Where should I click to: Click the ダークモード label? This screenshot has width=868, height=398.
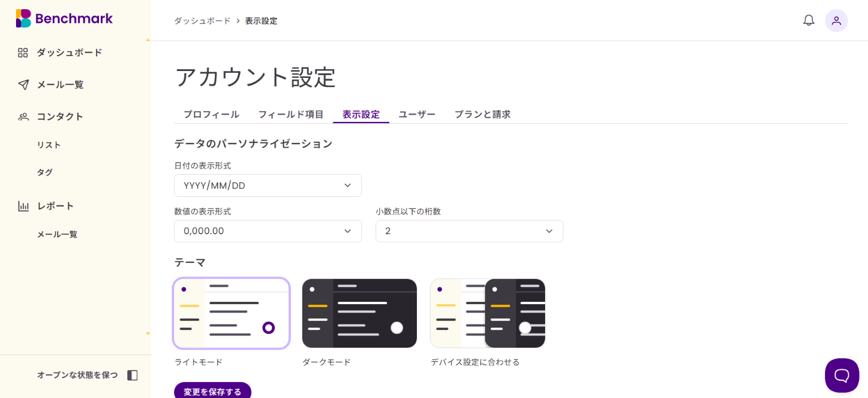326,362
